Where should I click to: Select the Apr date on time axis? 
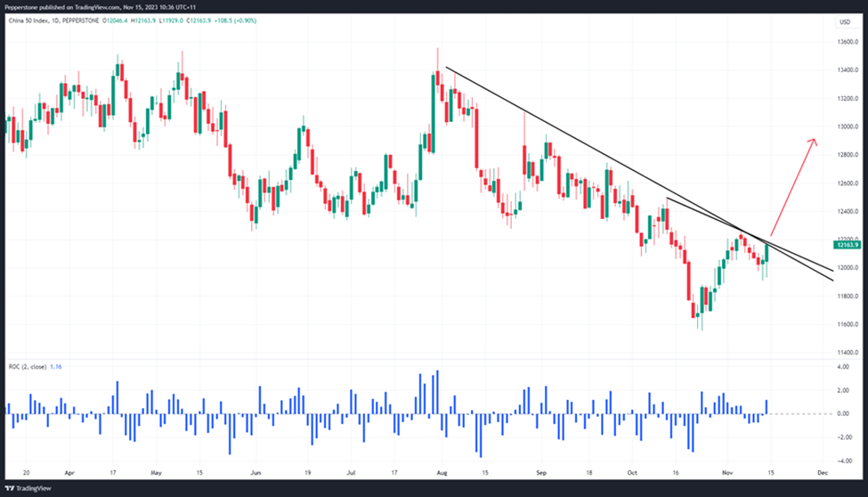(69, 472)
